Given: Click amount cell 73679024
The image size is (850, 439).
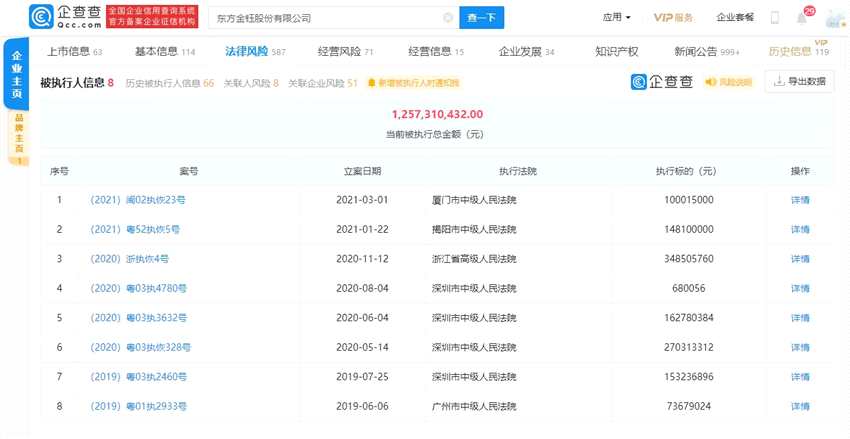Looking at the screenshot, I should tap(688, 406).
